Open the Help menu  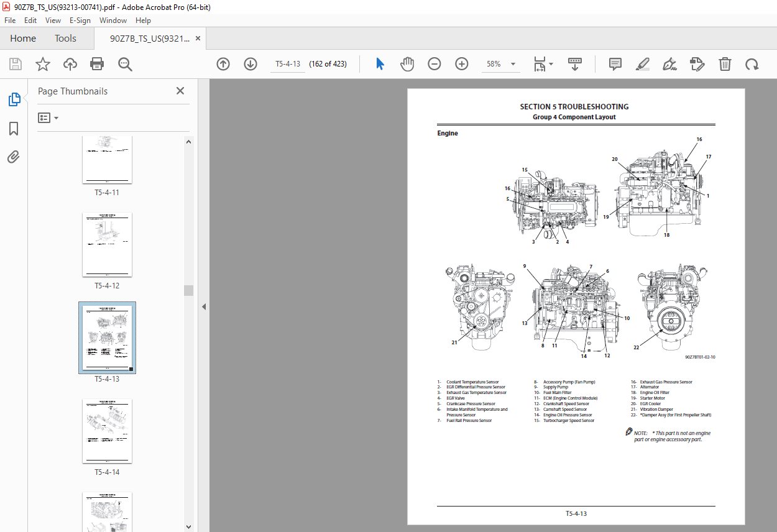point(143,20)
